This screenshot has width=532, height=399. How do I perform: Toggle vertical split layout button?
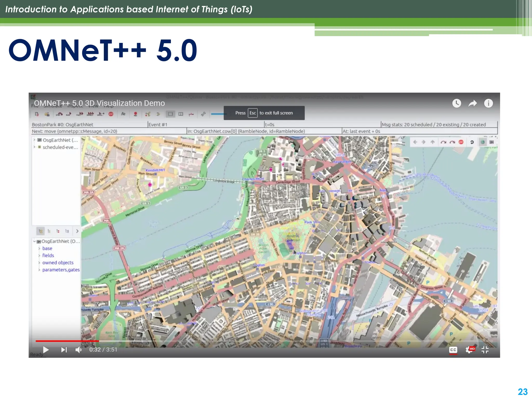tap(181, 114)
